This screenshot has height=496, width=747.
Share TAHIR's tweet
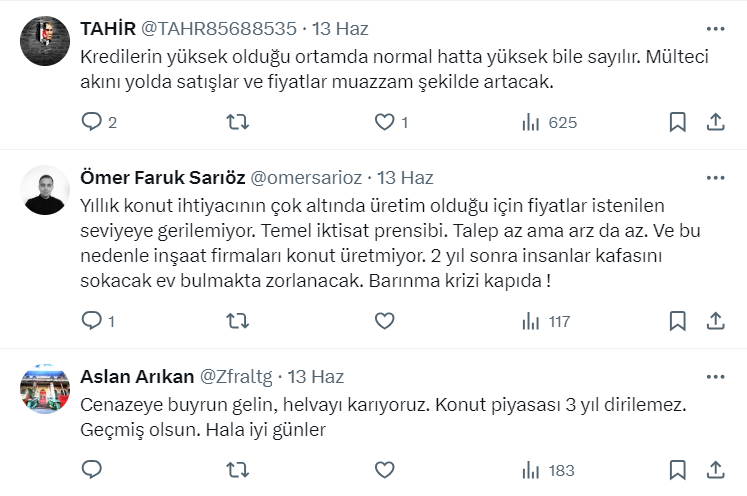coord(715,122)
